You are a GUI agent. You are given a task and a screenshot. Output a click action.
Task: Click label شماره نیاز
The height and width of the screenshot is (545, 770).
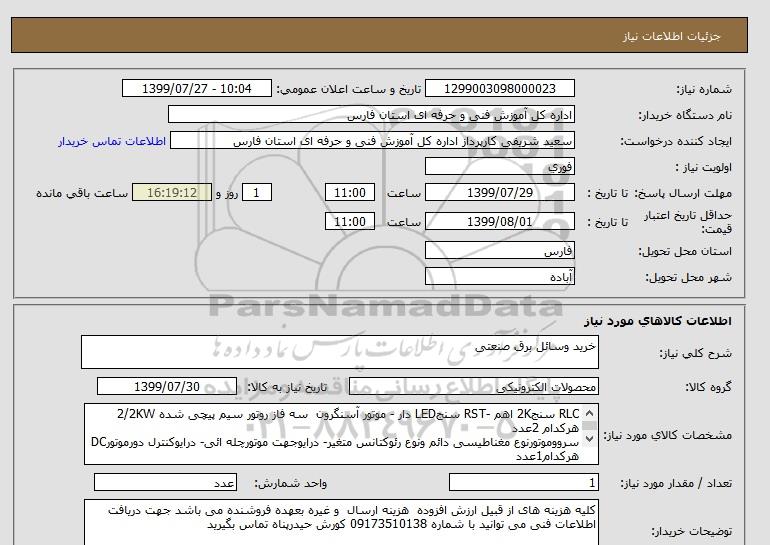(704, 89)
